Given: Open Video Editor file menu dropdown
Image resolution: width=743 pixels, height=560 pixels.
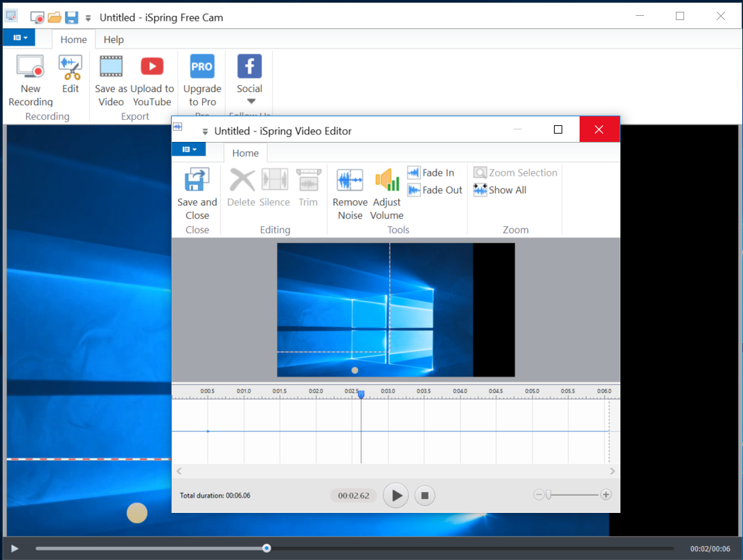Looking at the screenshot, I should point(188,150).
